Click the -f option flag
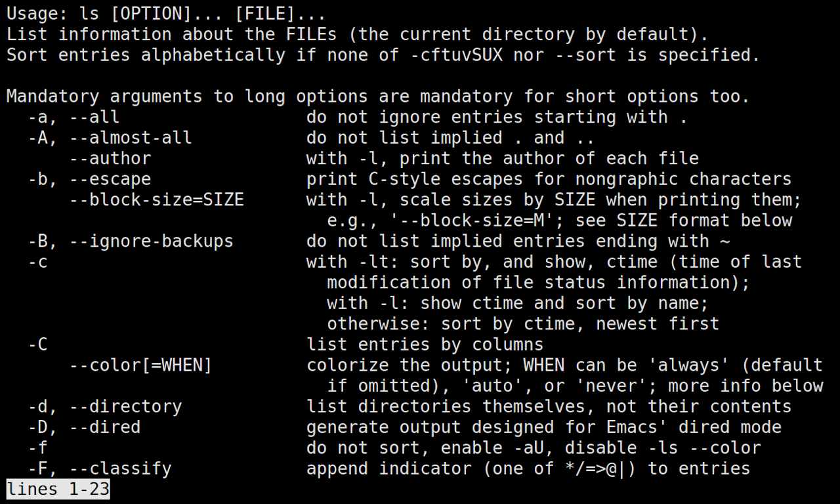 pos(37,448)
